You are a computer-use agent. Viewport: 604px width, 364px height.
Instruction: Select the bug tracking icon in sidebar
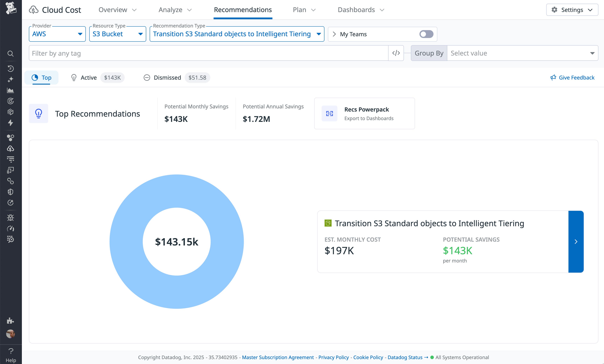(x=10, y=217)
